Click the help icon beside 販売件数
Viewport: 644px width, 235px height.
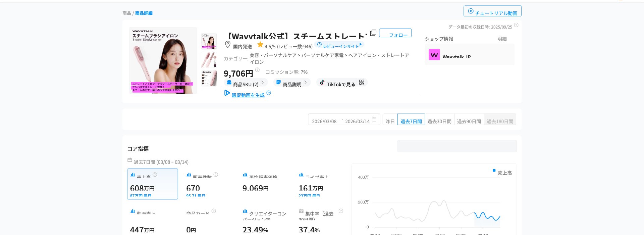tap(216, 174)
